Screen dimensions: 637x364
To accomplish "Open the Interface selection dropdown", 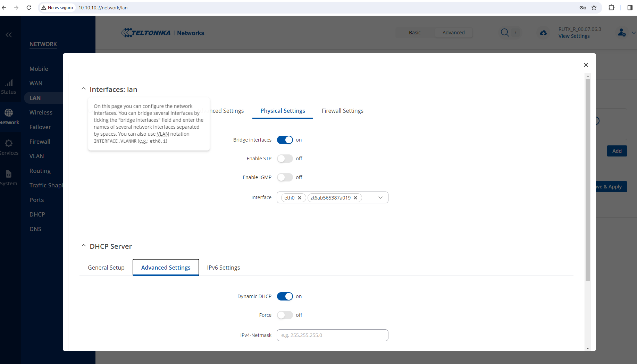I will [380, 197].
